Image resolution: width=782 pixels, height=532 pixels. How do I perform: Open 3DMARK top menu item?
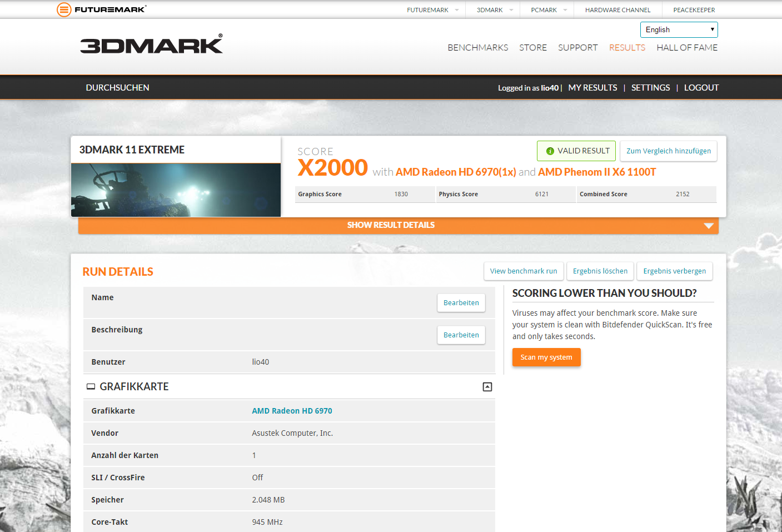(x=490, y=10)
